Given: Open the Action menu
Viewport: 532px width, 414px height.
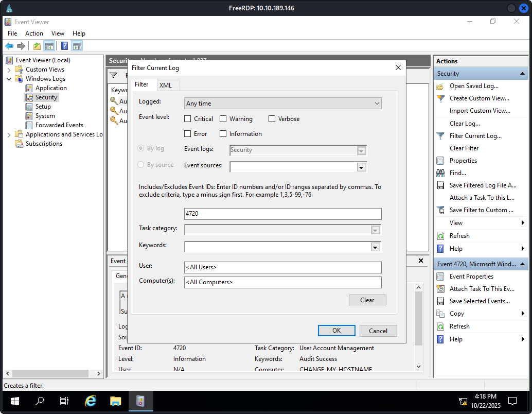Looking at the screenshot, I should [34, 33].
